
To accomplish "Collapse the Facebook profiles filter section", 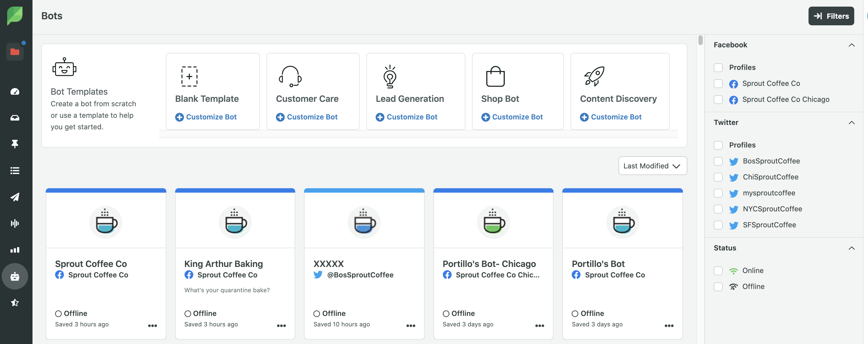I will pos(851,45).
